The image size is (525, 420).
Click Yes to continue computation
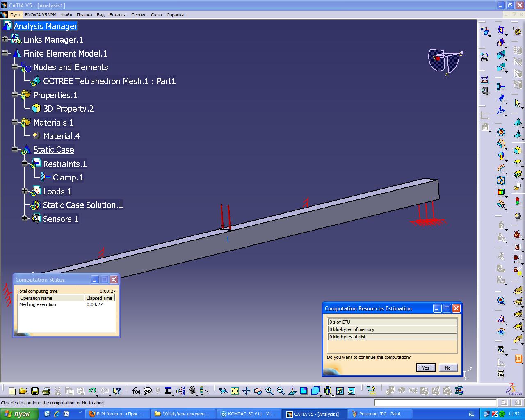pos(426,367)
